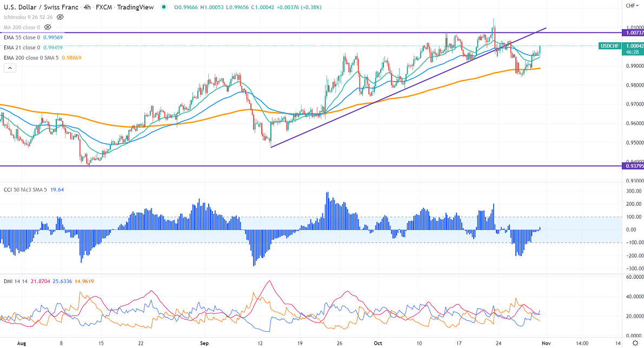Collapse the indicator legend with the chevron button
Viewport: 644px width, 348px height.
click(10, 68)
